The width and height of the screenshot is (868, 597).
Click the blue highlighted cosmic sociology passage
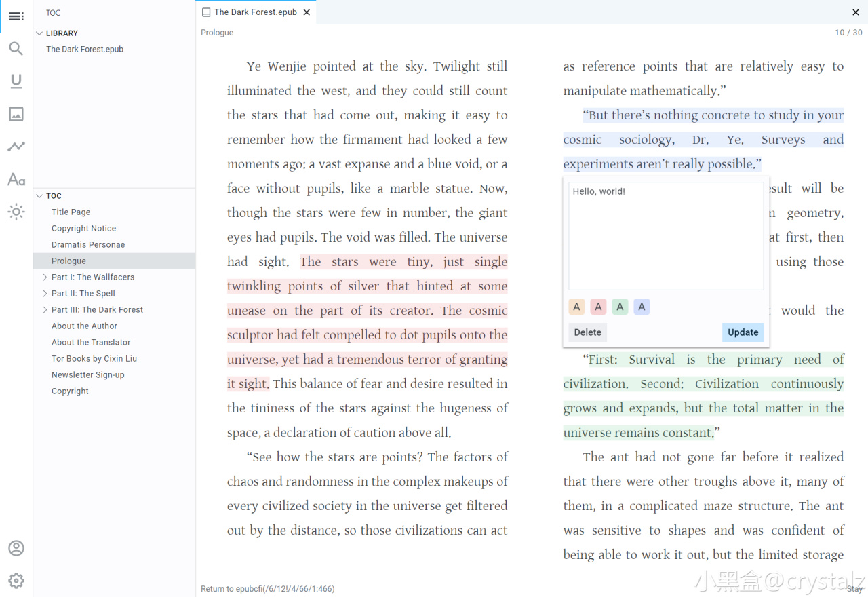[703, 140]
